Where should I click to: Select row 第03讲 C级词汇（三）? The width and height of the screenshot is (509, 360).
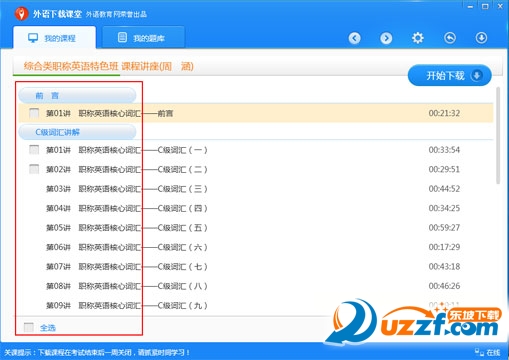pyautogui.click(x=256, y=189)
